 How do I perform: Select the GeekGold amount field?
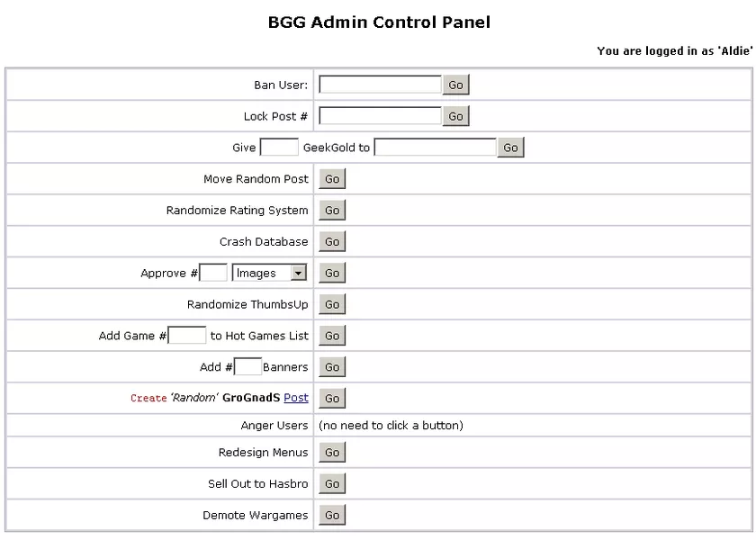279,148
